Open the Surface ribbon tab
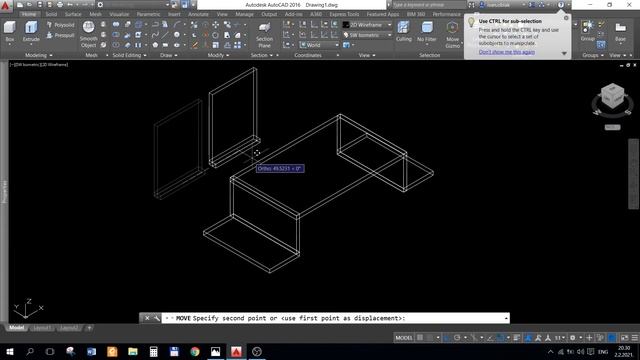Image resolution: width=640 pixels, height=360 pixels. (x=73, y=14)
